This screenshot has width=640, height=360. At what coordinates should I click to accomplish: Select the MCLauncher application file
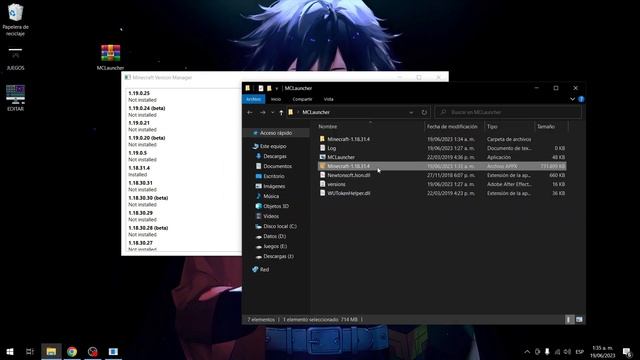point(442,157)
